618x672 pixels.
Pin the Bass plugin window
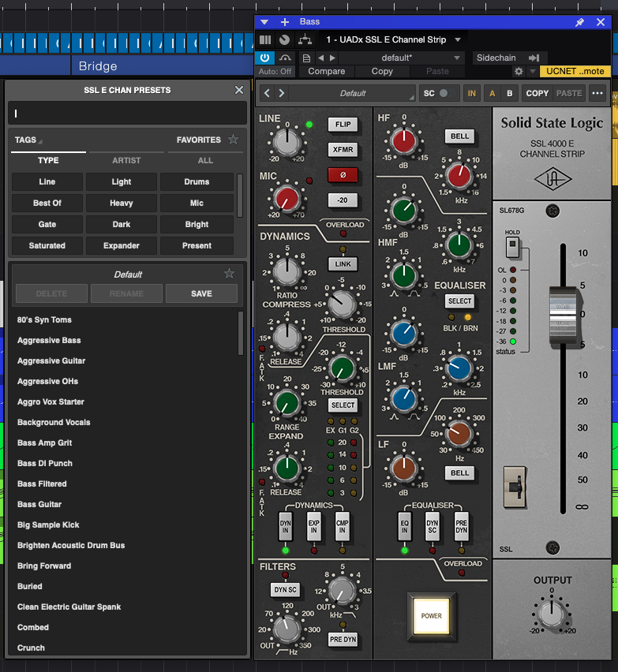coord(579,22)
